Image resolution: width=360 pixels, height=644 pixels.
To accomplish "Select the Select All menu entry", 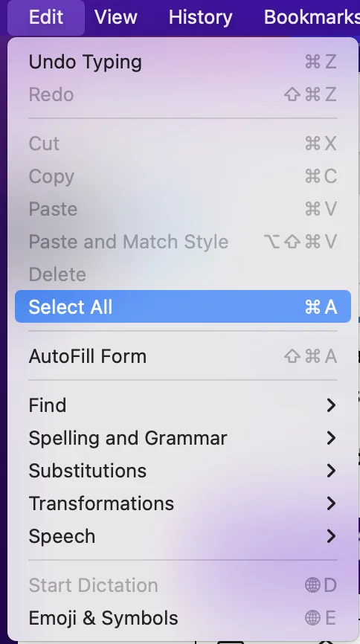I will [x=183, y=307].
